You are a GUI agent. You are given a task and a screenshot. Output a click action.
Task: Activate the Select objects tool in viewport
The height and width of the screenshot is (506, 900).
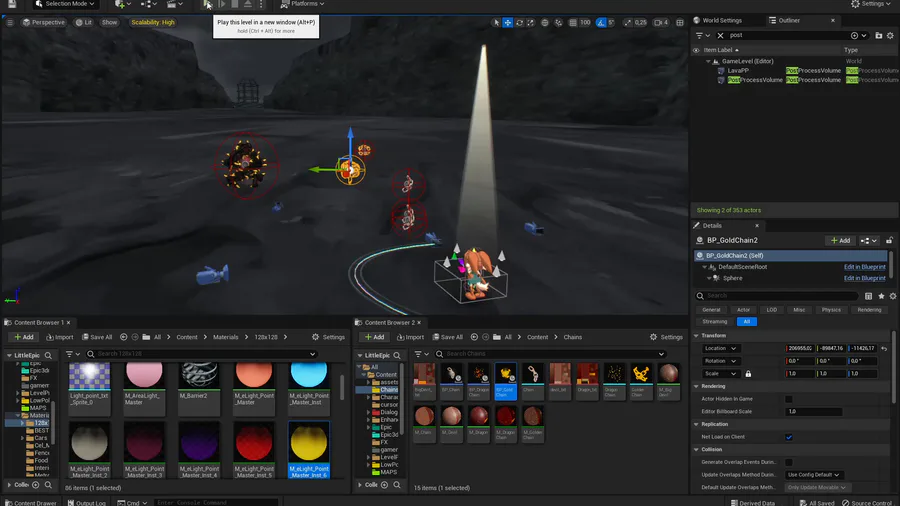(496, 22)
